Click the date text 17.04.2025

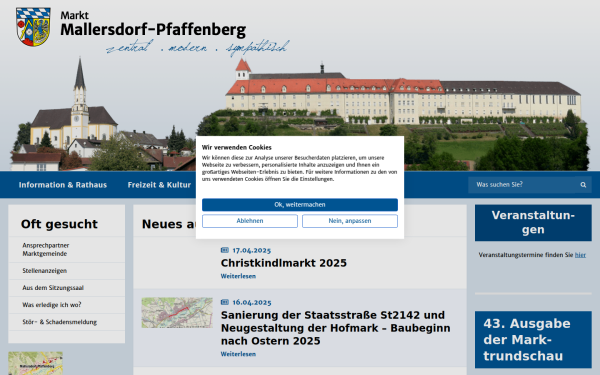(x=251, y=250)
